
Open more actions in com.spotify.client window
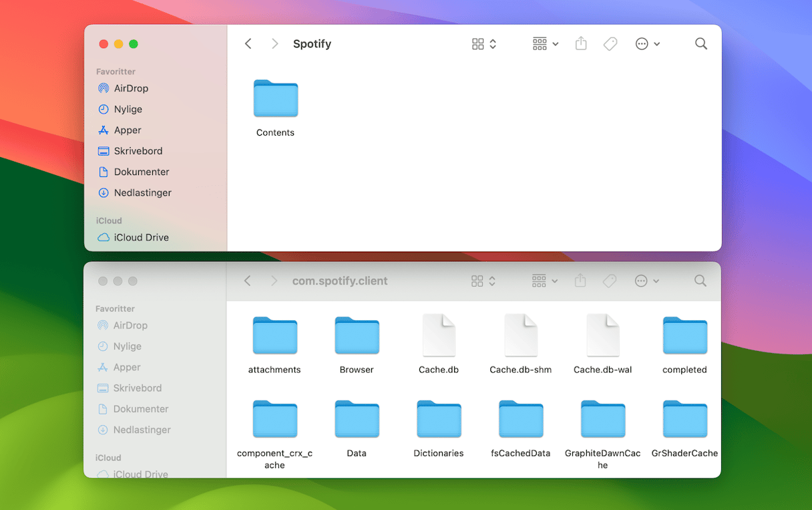(x=646, y=281)
